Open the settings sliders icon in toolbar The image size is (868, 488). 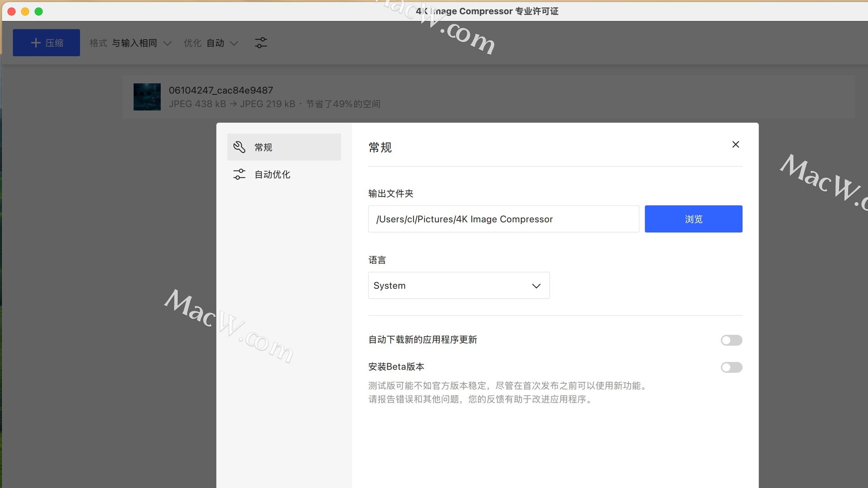coord(261,43)
